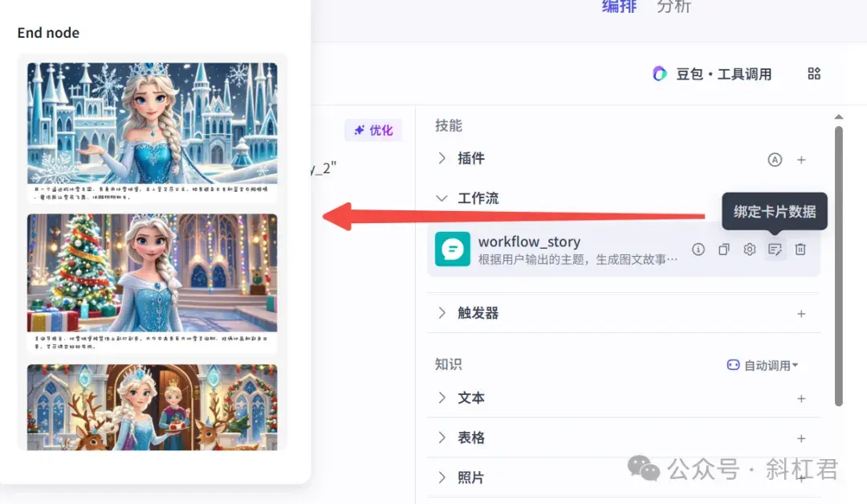The image size is (867, 504).
Task: Click the vertical scrollbar thumb
Action: pos(839,266)
